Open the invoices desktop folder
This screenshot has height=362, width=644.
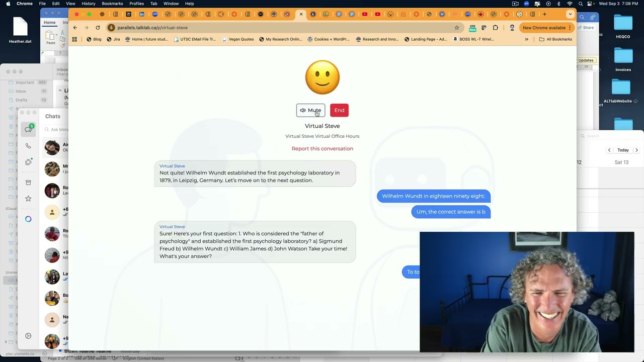click(x=623, y=59)
